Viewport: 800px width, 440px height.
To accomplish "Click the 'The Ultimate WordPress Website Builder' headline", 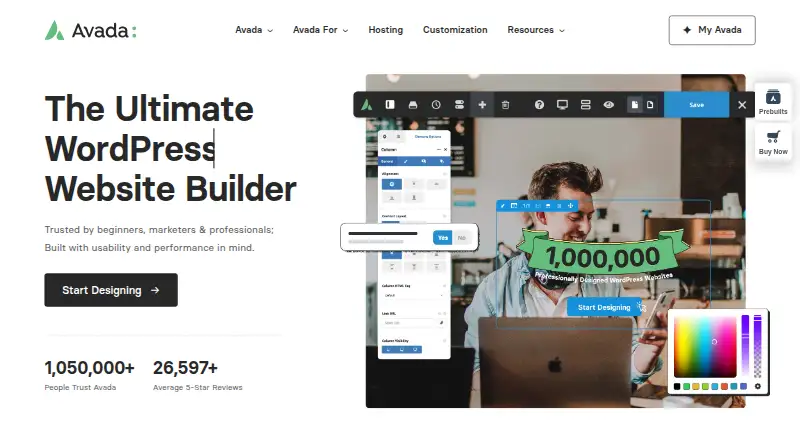I will (170, 149).
